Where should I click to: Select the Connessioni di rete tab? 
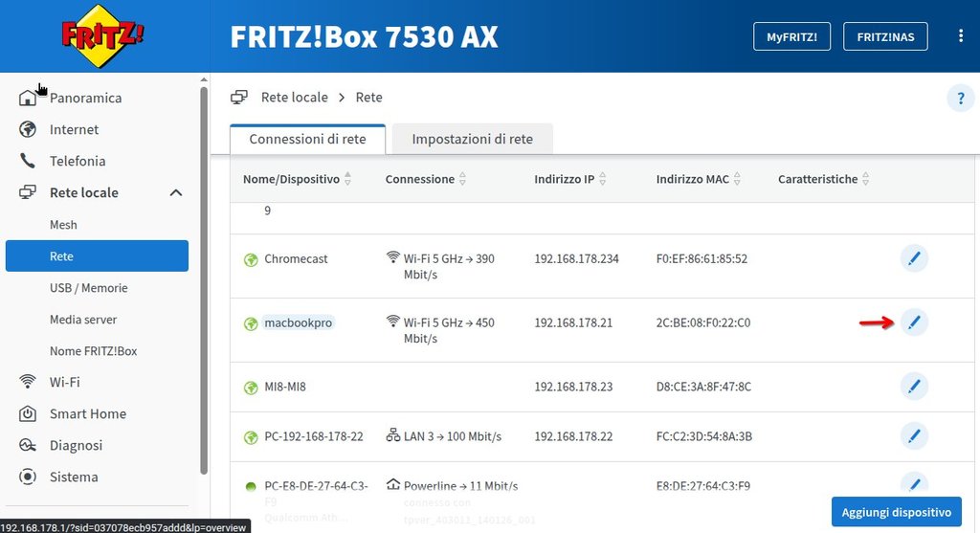point(307,139)
